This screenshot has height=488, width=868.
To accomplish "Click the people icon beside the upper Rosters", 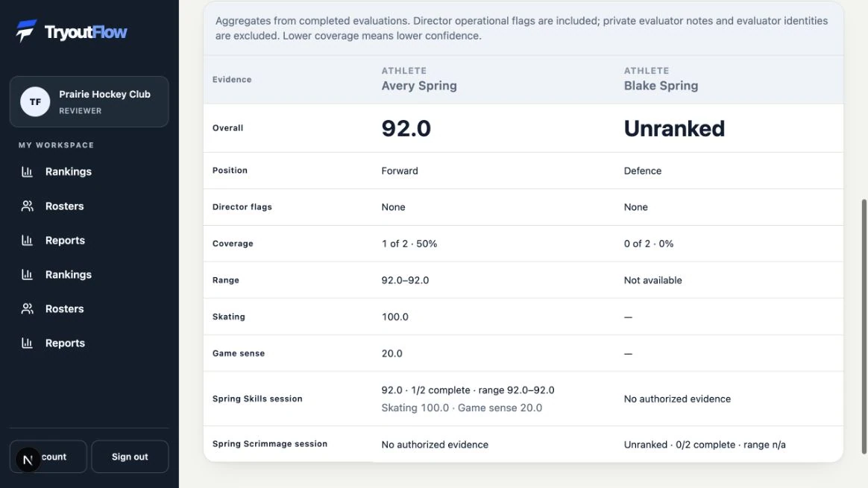I will [27, 206].
